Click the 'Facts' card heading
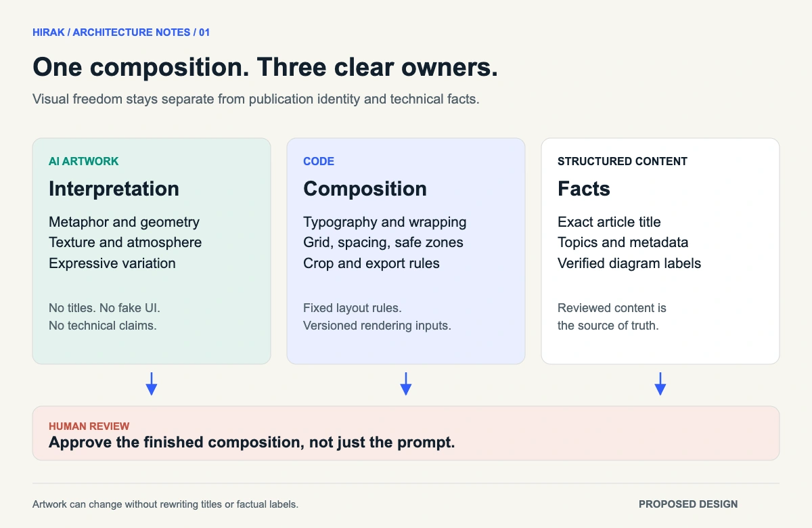 (584, 189)
